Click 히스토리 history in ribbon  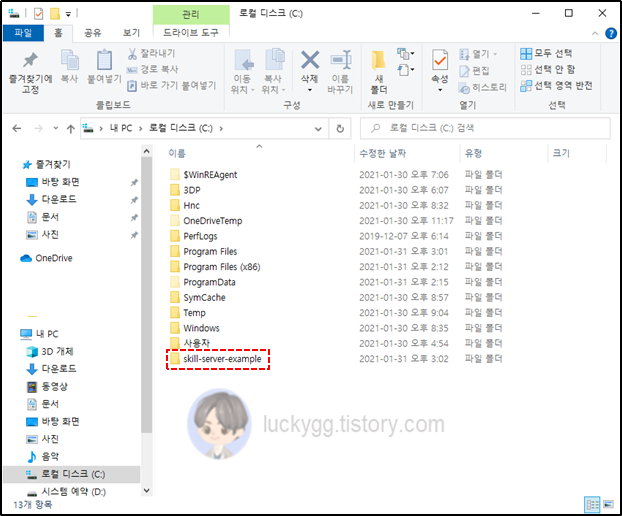pyautogui.click(x=482, y=88)
